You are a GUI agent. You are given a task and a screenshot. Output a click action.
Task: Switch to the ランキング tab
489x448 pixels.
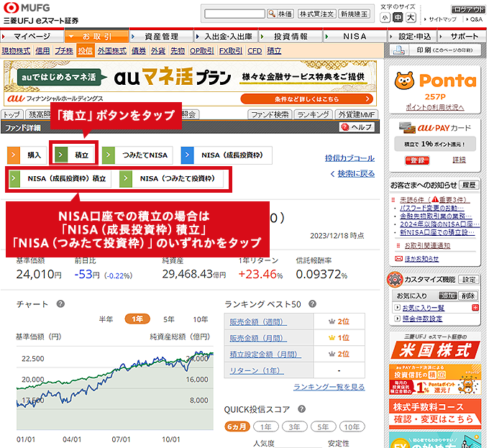tap(313, 115)
